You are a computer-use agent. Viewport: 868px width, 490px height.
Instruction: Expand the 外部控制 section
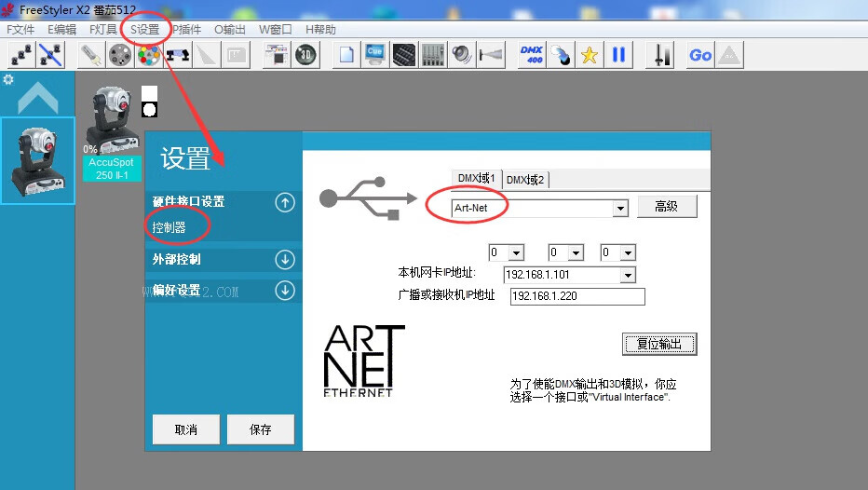coord(285,260)
